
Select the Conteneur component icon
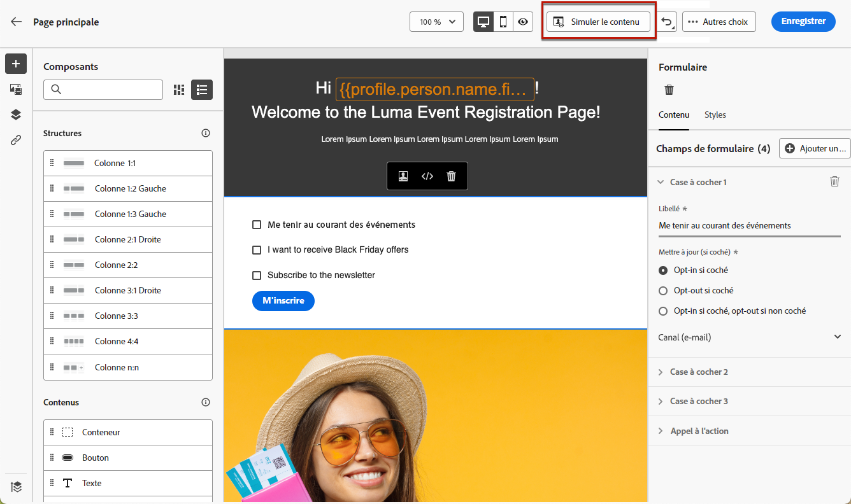68,432
